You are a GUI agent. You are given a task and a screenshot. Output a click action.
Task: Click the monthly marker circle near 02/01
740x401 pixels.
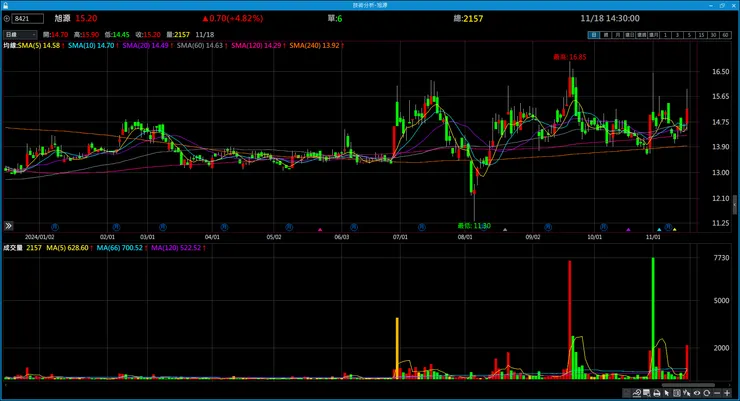(x=116, y=227)
